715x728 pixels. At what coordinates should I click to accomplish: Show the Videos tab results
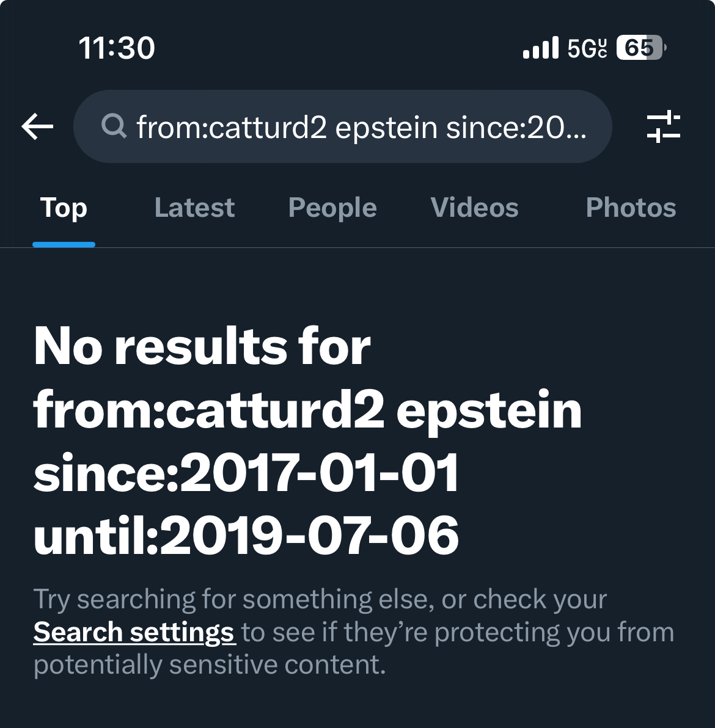(474, 208)
